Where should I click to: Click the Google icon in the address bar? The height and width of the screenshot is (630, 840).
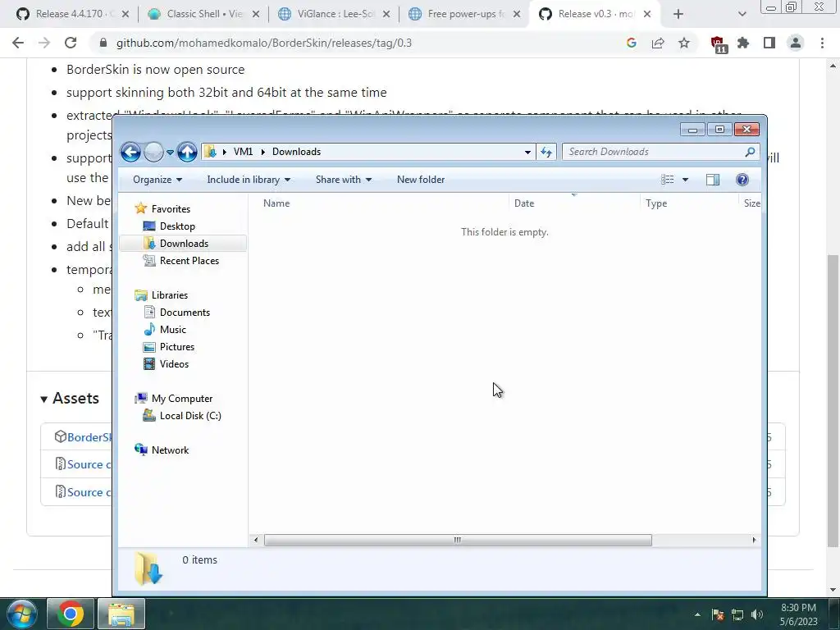click(632, 43)
